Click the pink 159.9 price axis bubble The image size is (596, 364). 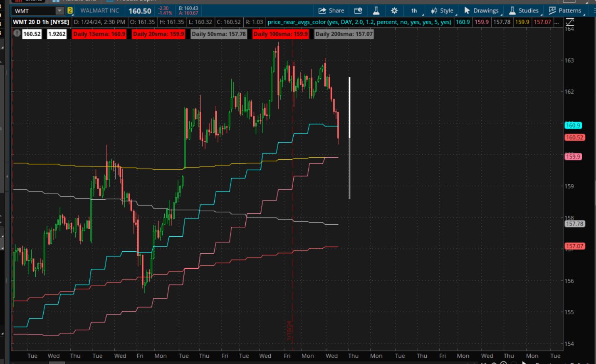tap(573, 156)
